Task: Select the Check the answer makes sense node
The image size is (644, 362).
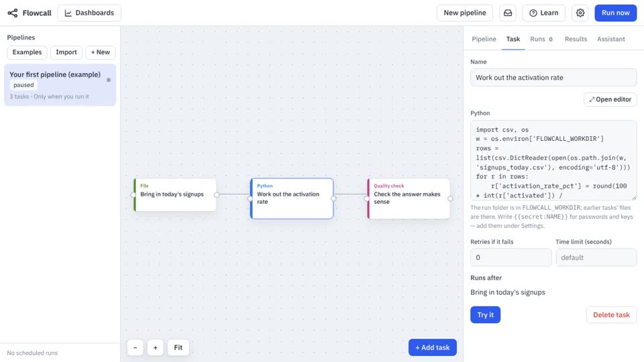Action: click(x=409, y=198)
